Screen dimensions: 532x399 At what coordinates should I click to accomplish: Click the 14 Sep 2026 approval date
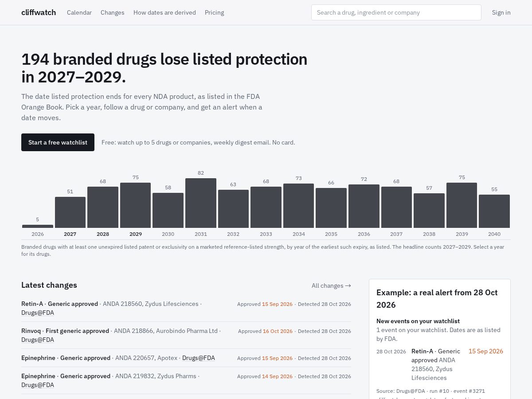[277, 376]
